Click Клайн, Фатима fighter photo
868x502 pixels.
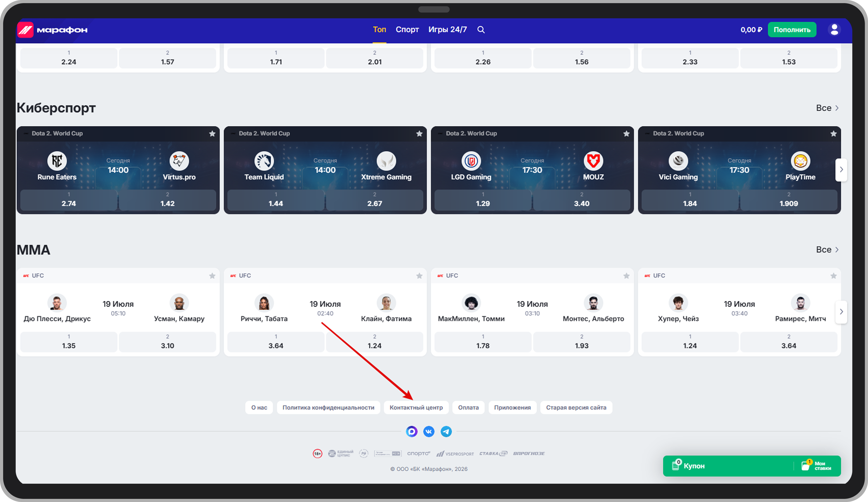pos(386,303)
